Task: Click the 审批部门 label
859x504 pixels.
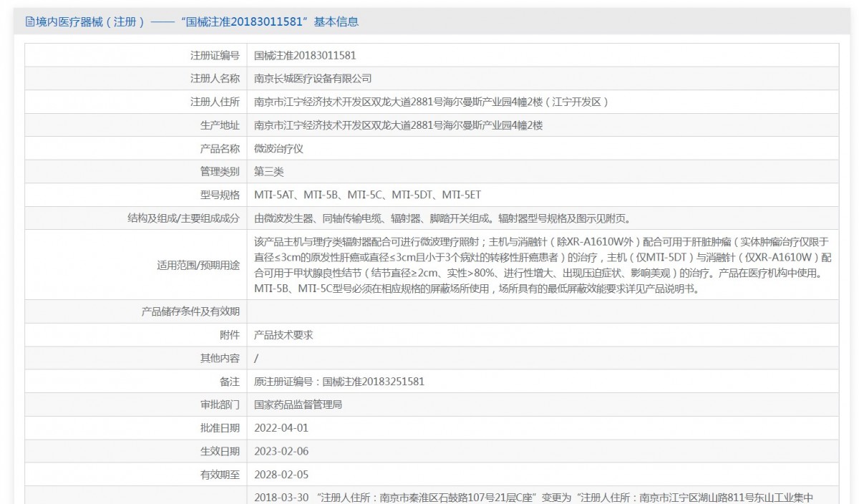Action: tap(220, 404)
